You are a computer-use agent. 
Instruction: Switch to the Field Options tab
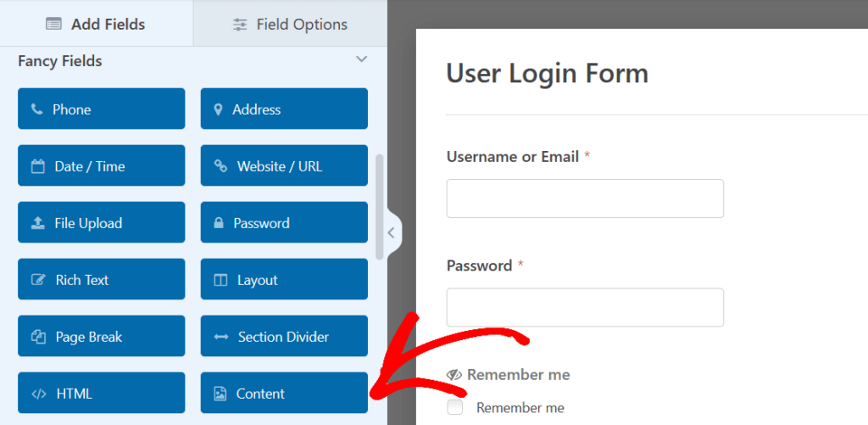pyautogui.click(x=291, y=25)
